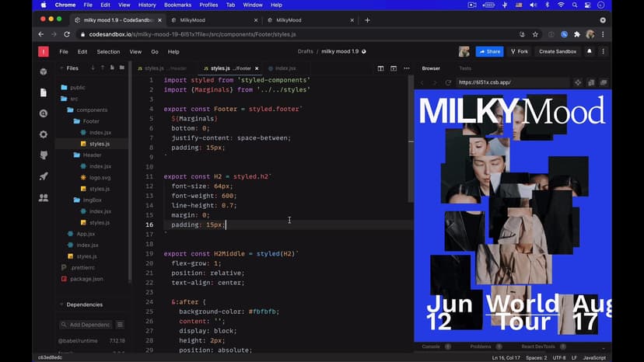Screen dimensions: 644x362
Task: Open the Live collaboration people icon
Action: (x=44, y=198)
